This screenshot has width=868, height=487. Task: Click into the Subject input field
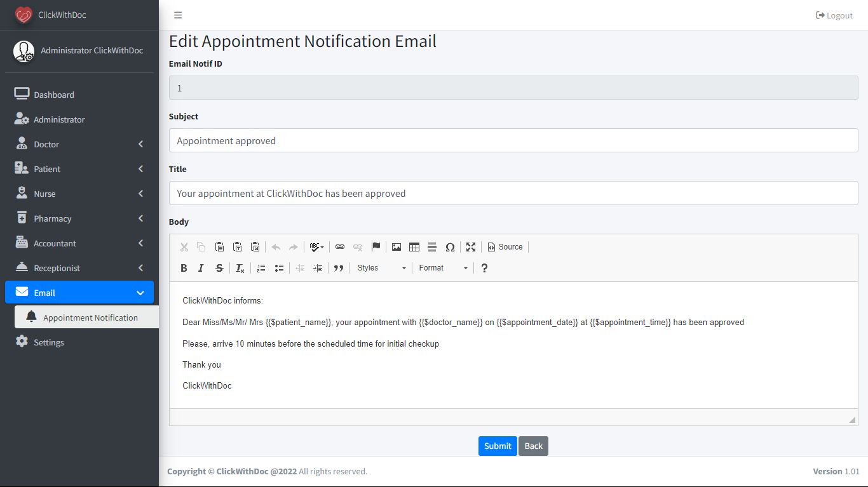[513, 141]
